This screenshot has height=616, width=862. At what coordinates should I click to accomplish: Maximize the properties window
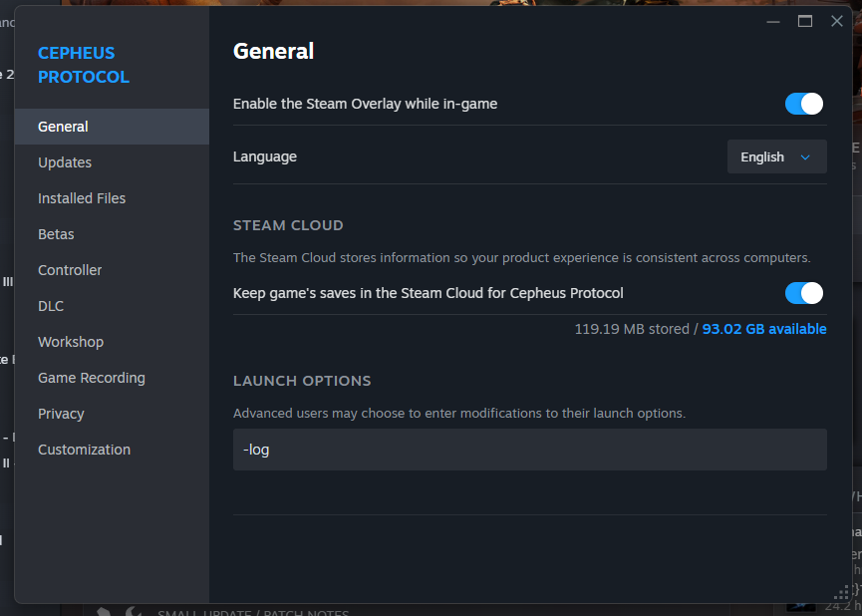coord(805,21)
